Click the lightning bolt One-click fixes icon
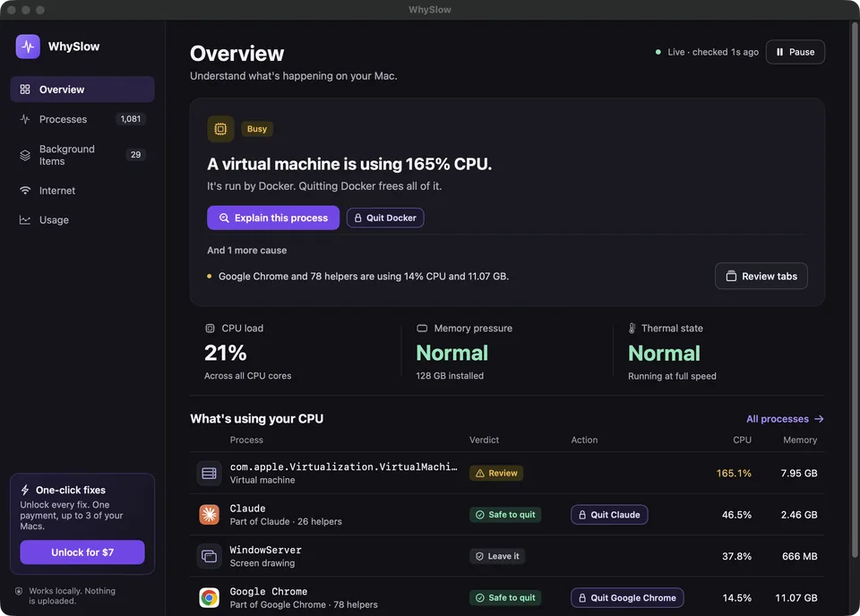 pyautogui.click(x=25, y=490)
